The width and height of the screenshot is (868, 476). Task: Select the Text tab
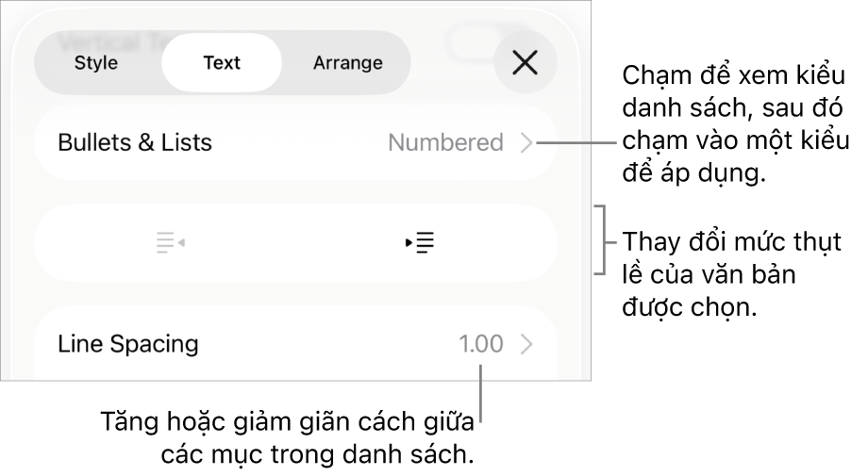coord(222,63)
